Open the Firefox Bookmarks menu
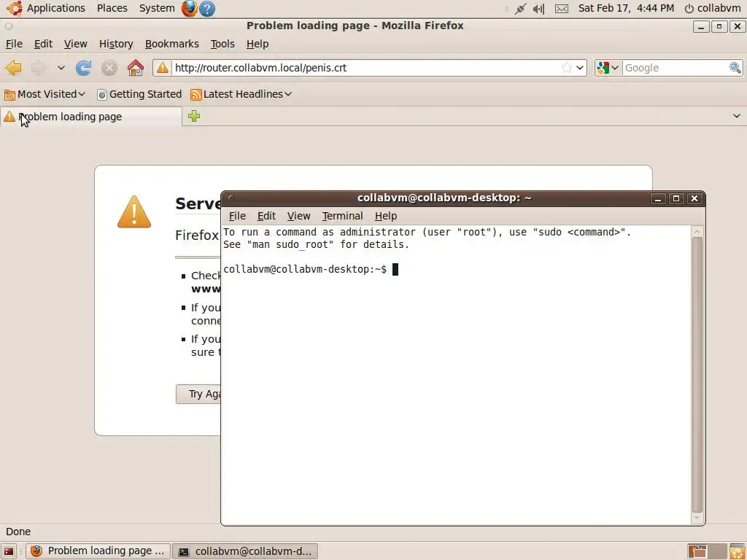Screen dimensions: 747x560 (171, 44)
